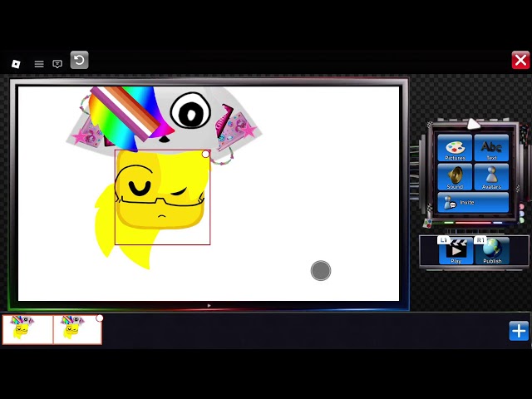532x399 pixels.
Task: Publish the project with globe button
Action: pos(492,251)
